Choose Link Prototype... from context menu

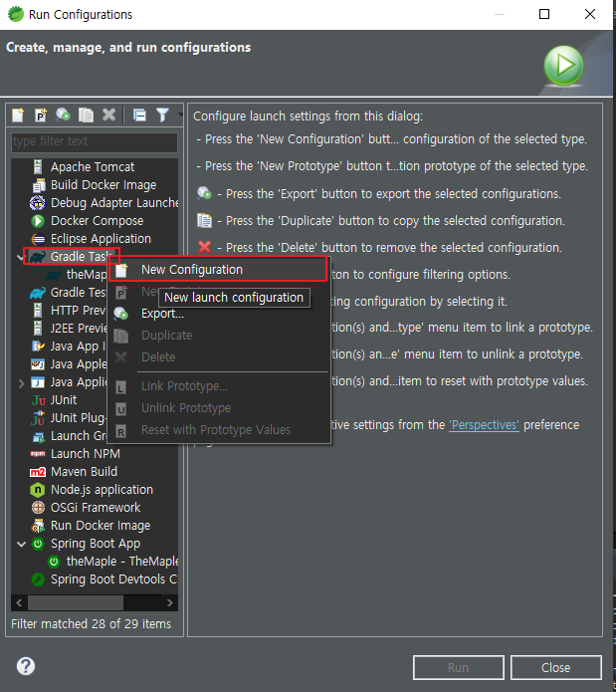pos(218,386)
